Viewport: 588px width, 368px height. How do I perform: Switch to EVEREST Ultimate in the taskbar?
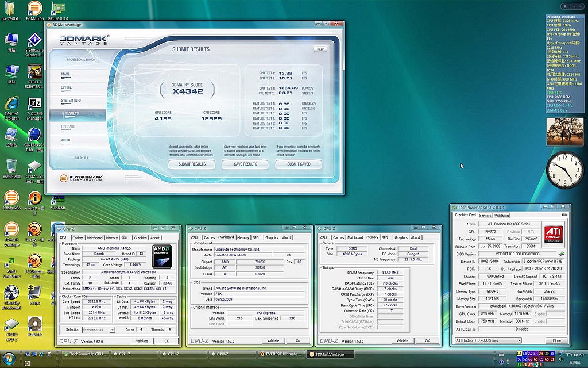(x=281, y=354)
